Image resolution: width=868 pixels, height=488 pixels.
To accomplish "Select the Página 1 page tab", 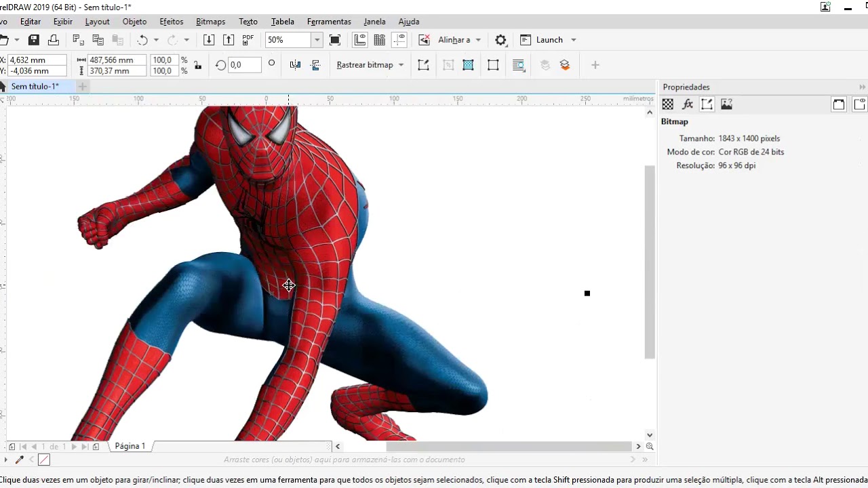I will click(130, 446).
